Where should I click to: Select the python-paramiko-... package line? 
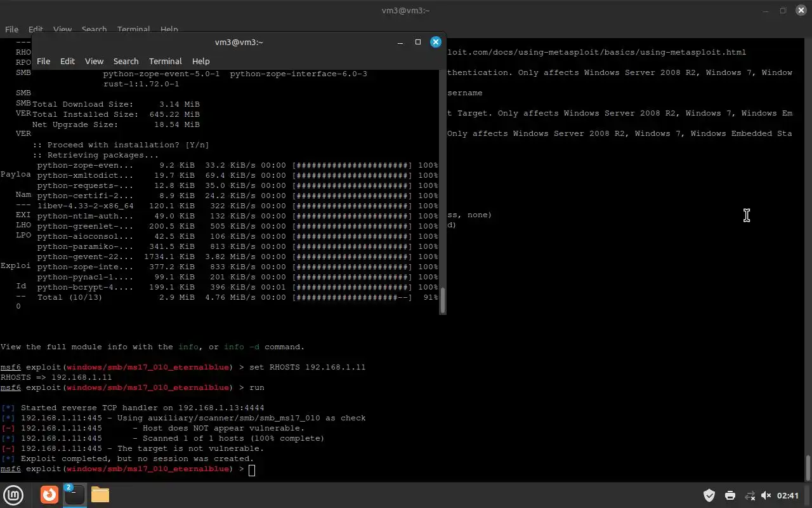point(237,246)
